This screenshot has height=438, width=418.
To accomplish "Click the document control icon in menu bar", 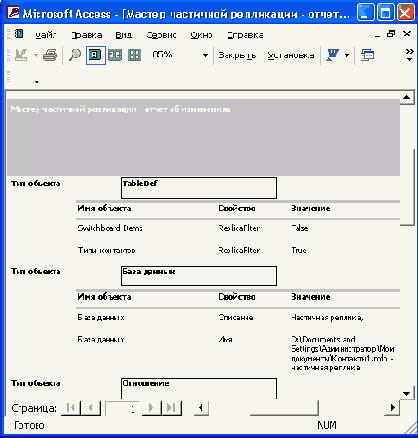I will 19,34.
